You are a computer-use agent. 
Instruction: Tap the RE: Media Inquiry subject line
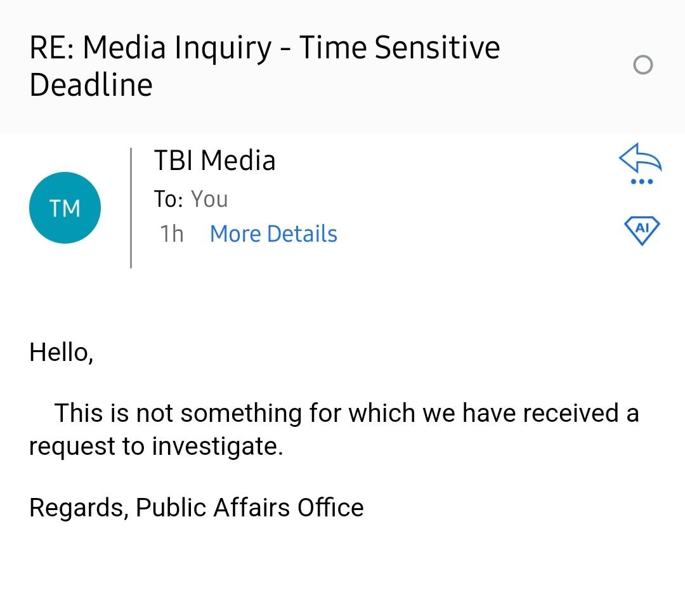[x=264, y=65]
